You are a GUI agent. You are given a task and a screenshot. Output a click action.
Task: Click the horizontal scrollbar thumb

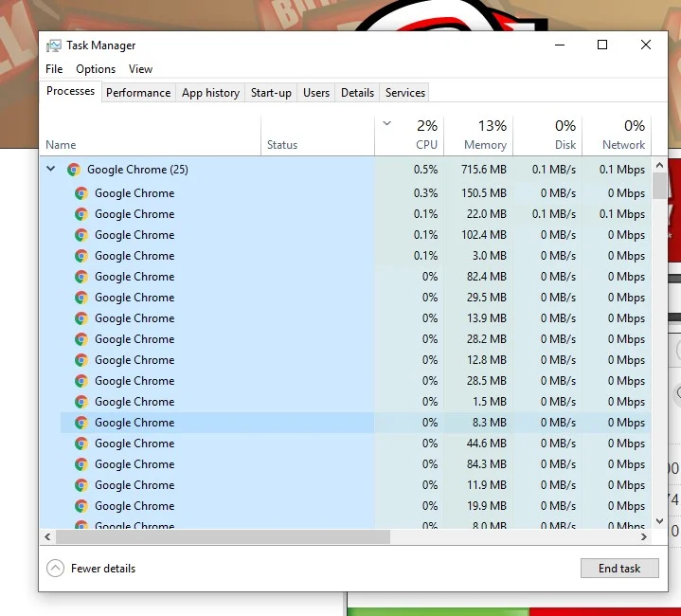pos(224,537)
